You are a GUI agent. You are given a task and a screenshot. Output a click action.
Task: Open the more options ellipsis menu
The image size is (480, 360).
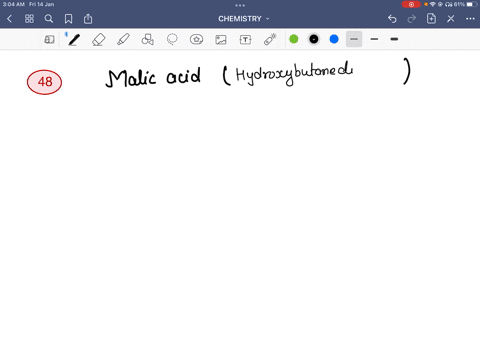pyautogui.click(x=470, y=19)
